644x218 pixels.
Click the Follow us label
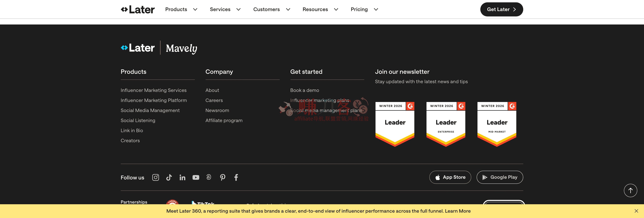coord(132,177)
